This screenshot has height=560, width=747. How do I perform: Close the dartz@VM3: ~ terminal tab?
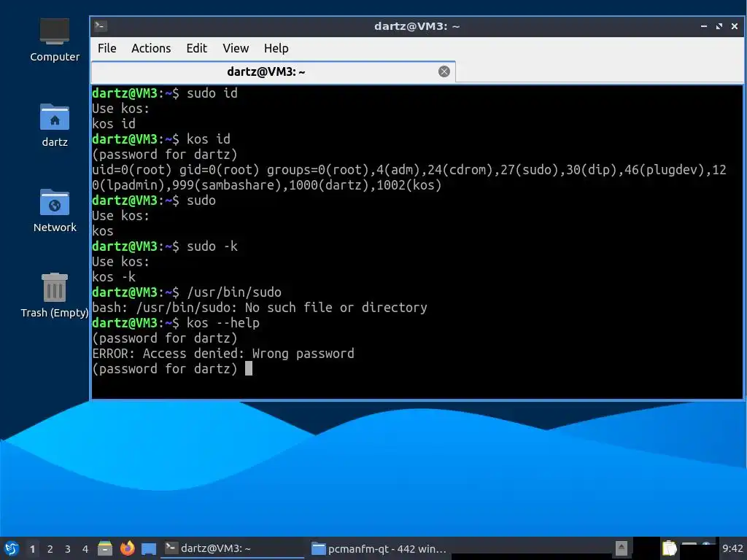coord(444,71)
